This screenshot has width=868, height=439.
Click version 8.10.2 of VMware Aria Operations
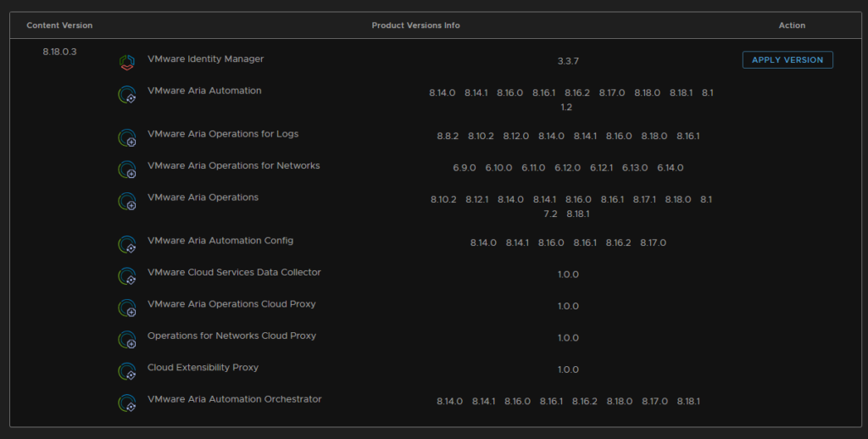443,199
